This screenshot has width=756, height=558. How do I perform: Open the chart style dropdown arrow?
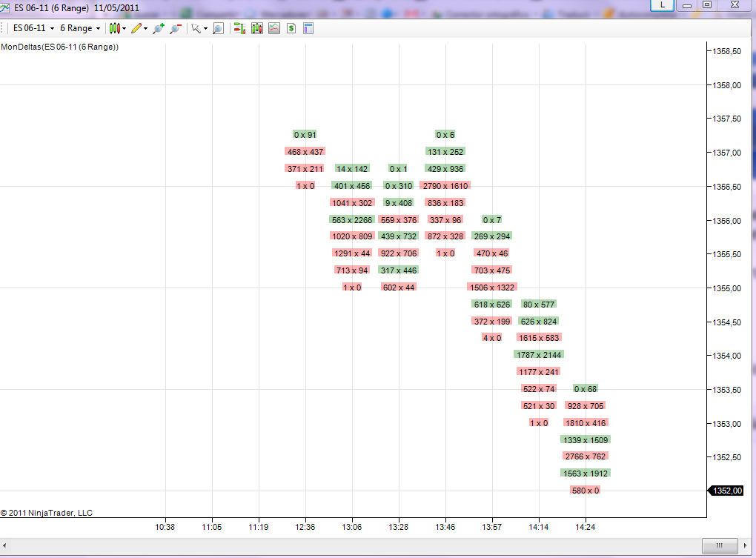[124, 28]
